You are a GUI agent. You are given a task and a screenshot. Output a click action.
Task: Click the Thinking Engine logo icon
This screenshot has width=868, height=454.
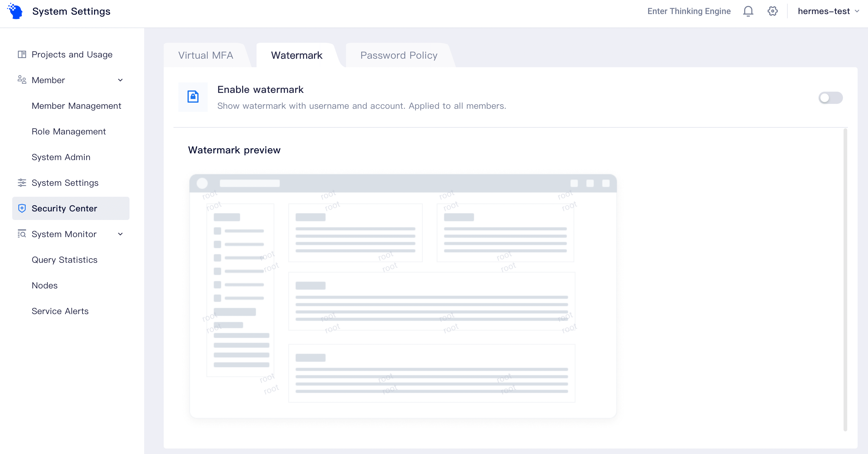(x=15, y=11)
